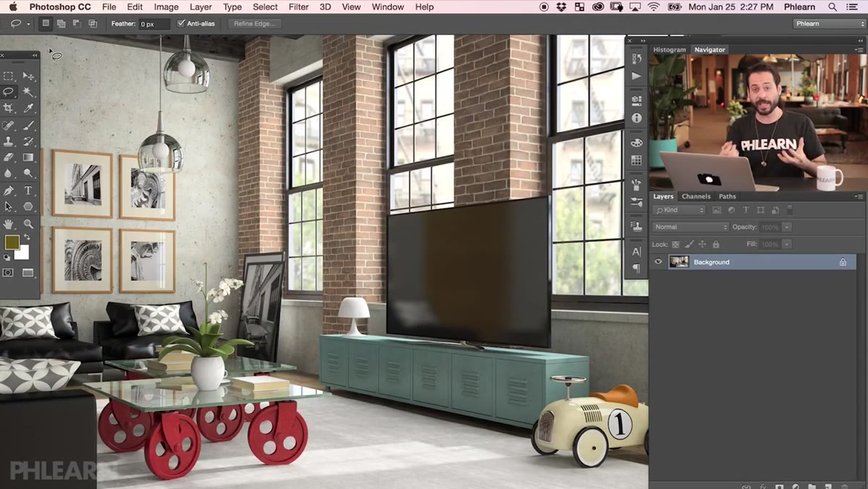Select the Gradient tool

tap(28, 157)
